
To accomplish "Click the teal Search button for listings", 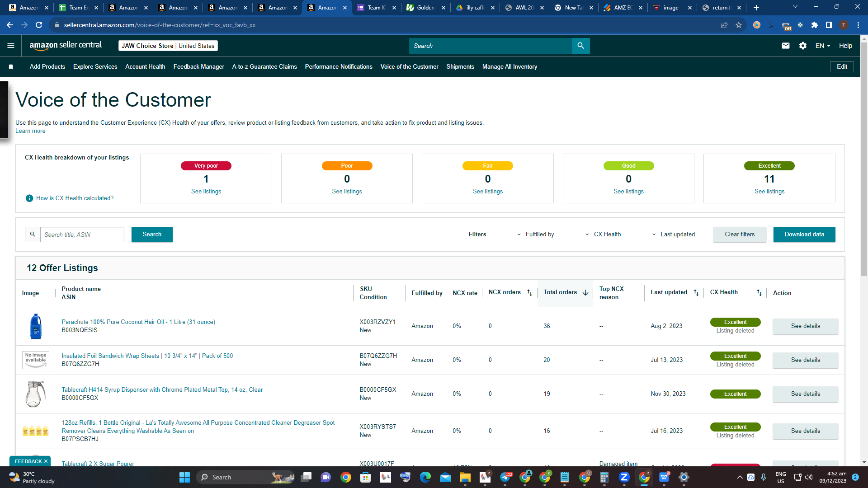I will click(152, 235).
